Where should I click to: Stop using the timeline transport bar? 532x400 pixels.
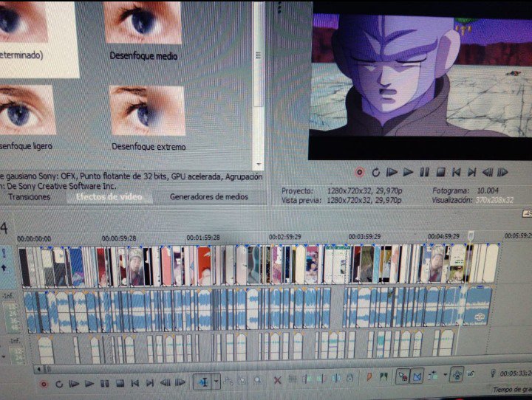(x=120, y=383)
